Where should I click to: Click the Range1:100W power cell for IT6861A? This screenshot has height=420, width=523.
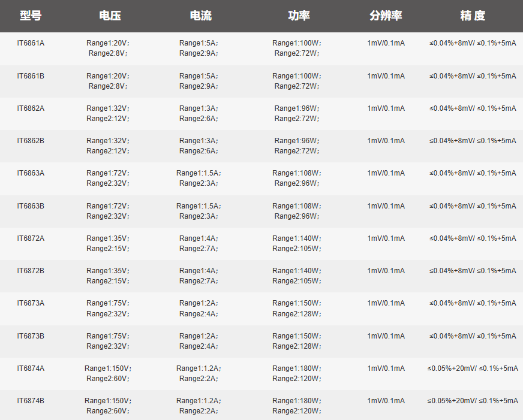(297, 43)
